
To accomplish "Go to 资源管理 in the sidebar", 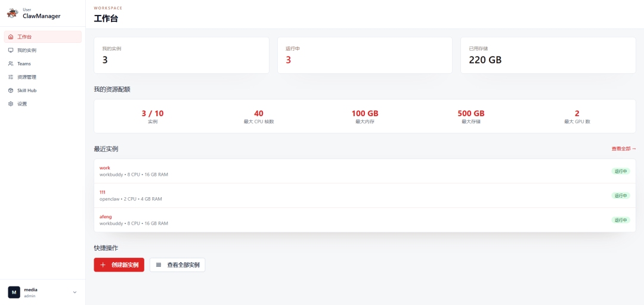I will 43,77.
